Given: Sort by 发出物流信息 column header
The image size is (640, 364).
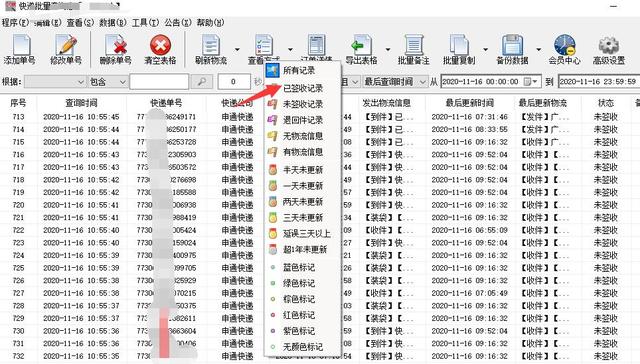Looking at the screenshot, I should [386, 103].
